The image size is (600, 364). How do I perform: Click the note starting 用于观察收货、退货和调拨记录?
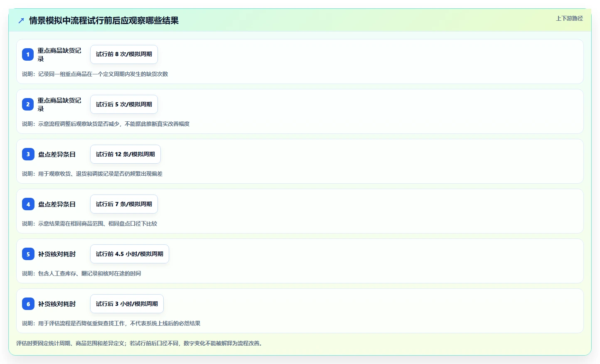tap(92, 174)
